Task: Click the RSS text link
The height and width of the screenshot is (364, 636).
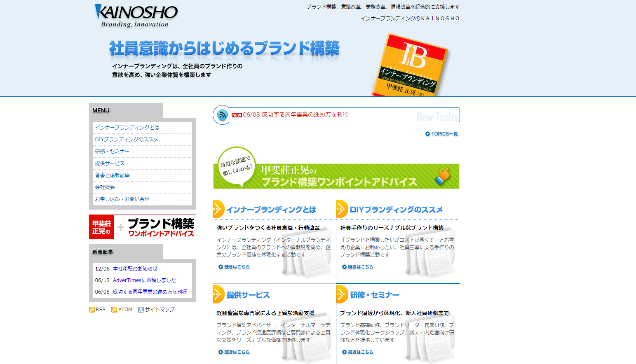Action: (101, 310)
